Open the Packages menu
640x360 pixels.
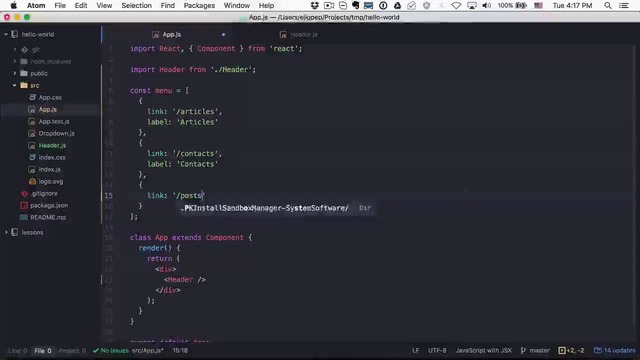pos(199,5)
